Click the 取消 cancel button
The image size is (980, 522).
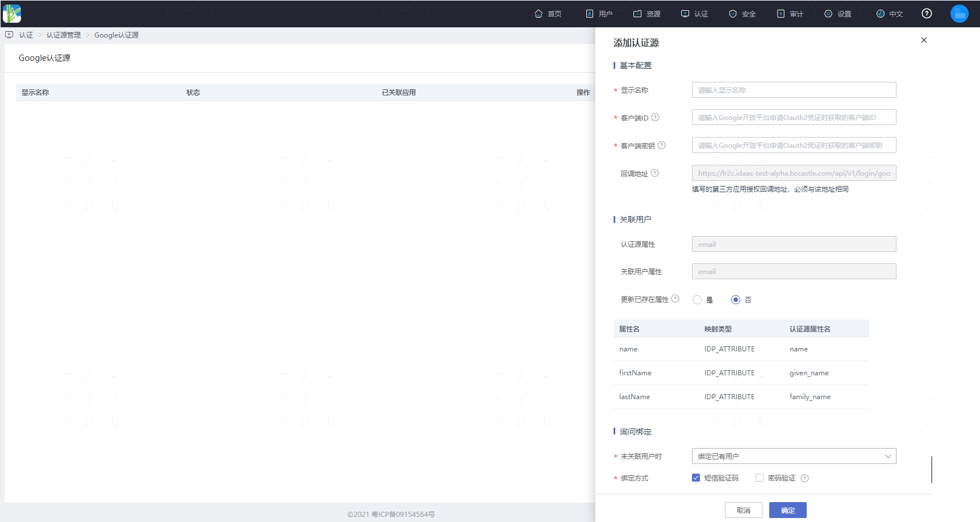(x=744, y=510)
